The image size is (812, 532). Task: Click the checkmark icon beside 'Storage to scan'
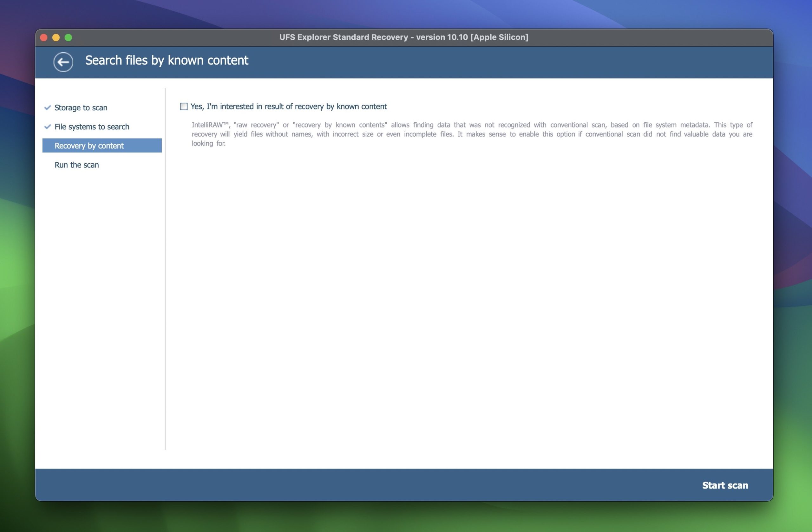pyautogui.click(x=48, y=107)
